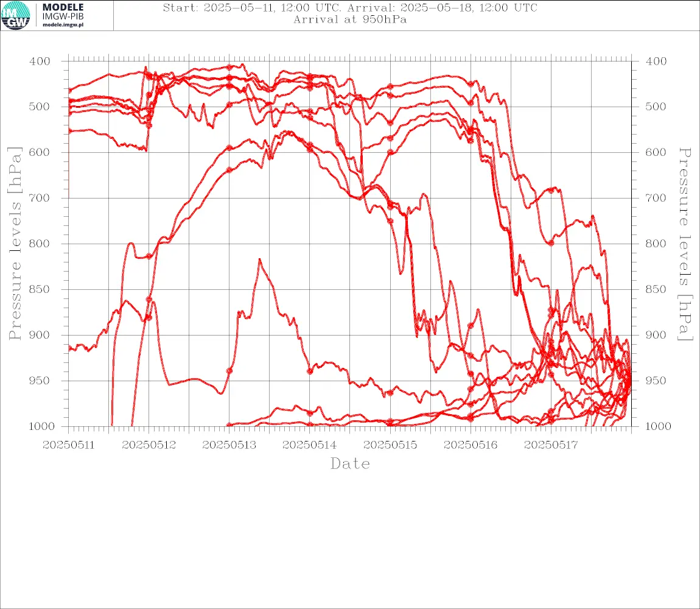Click the IMGW-PIB label
The image size is (700, 609).
coord(63,16)
